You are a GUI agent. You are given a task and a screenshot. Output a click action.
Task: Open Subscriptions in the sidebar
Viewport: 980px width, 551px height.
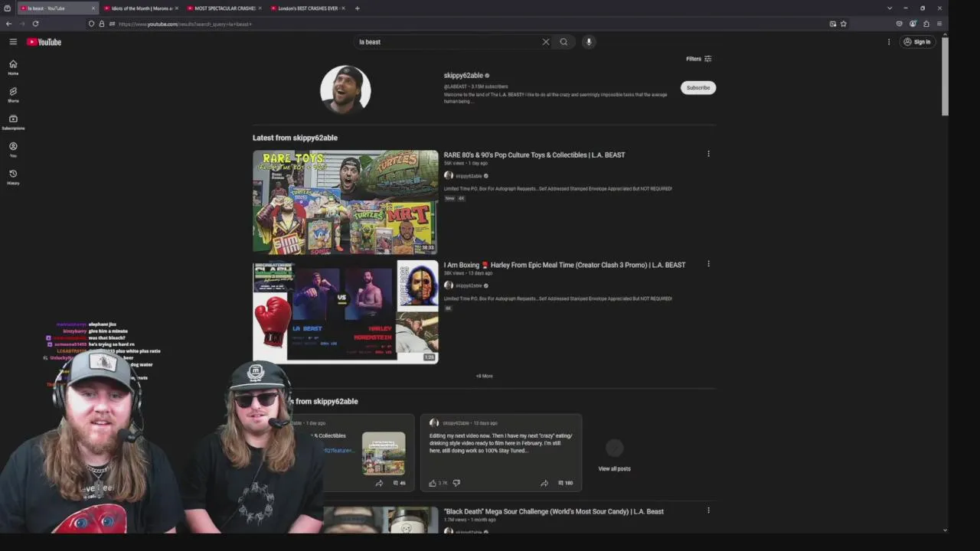click(13, 122)
